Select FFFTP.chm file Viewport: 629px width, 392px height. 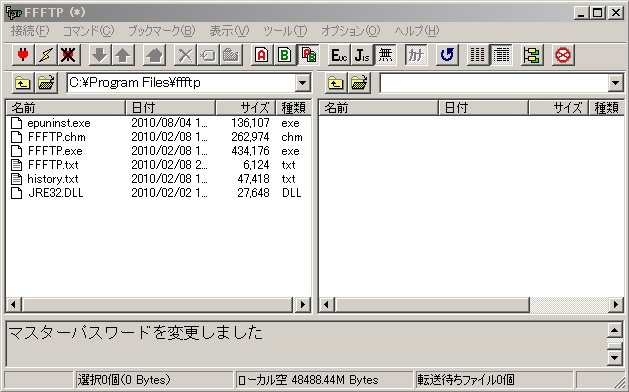point(56,137)
